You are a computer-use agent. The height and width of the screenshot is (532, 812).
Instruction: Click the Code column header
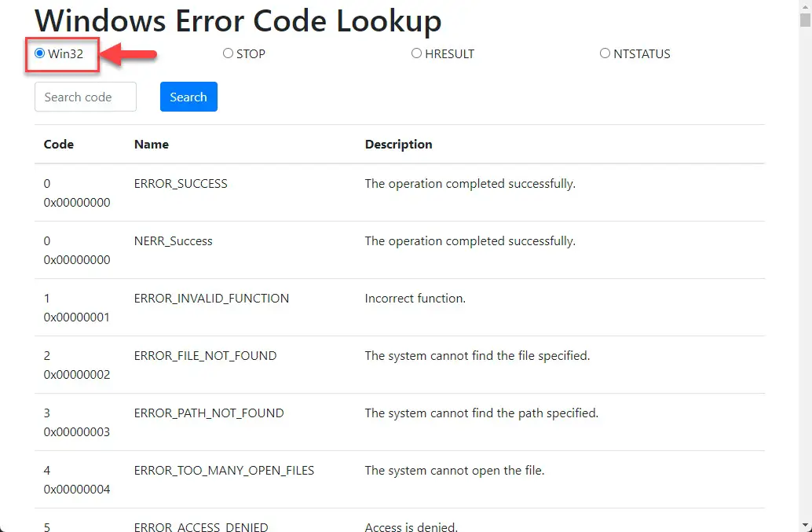click(x=59, y=144)
